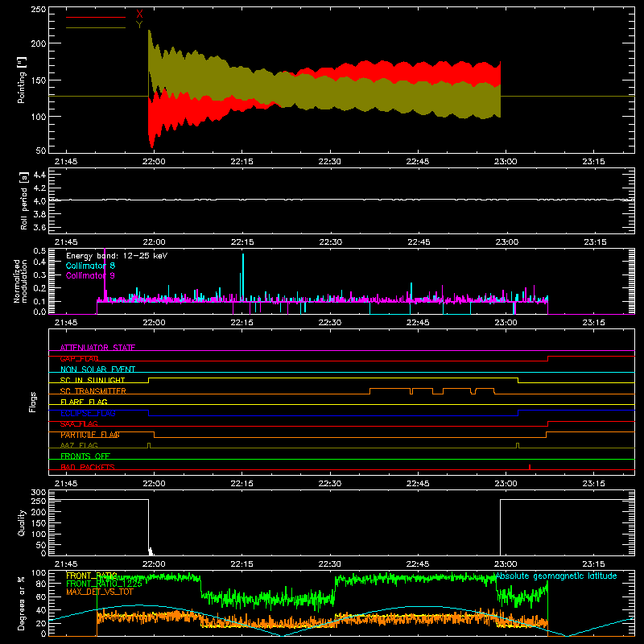Click the olive pointing peak near 22:00
The image size is (644, 644).
click(x=149, y=32)
